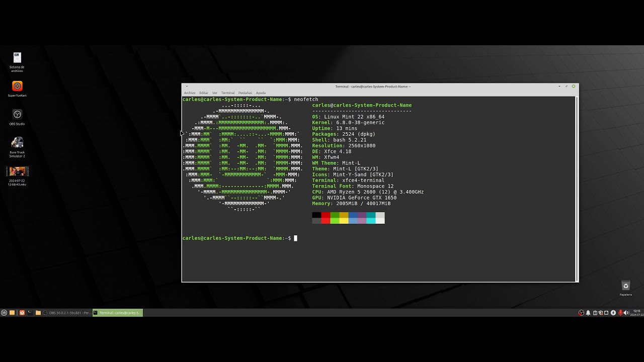The width and height of the screenshot is (644, 362).
Task: Open the notifications bell in the system tray
Action: [x=588, y=313]
